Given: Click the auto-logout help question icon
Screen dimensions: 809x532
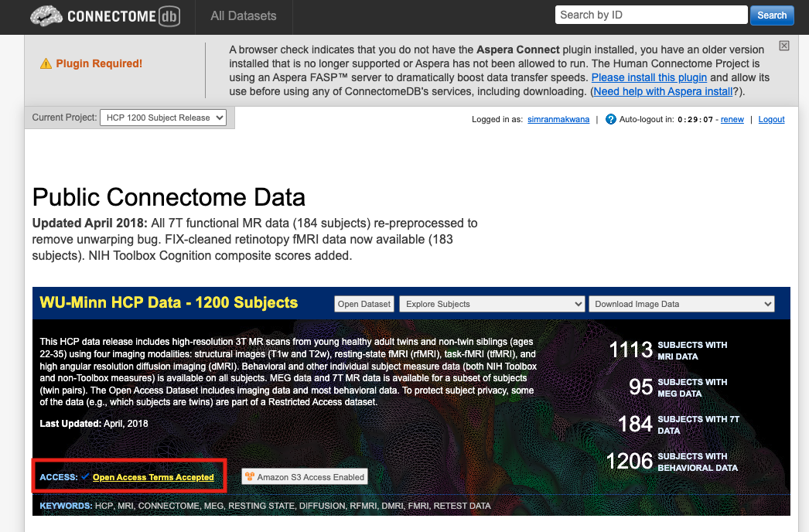Looking at the screenshot, I should click(610, 119).
